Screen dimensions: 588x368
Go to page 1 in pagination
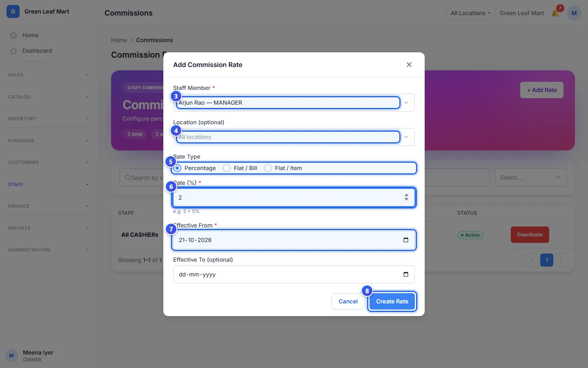pyautogui.click(x=547, y=260)
